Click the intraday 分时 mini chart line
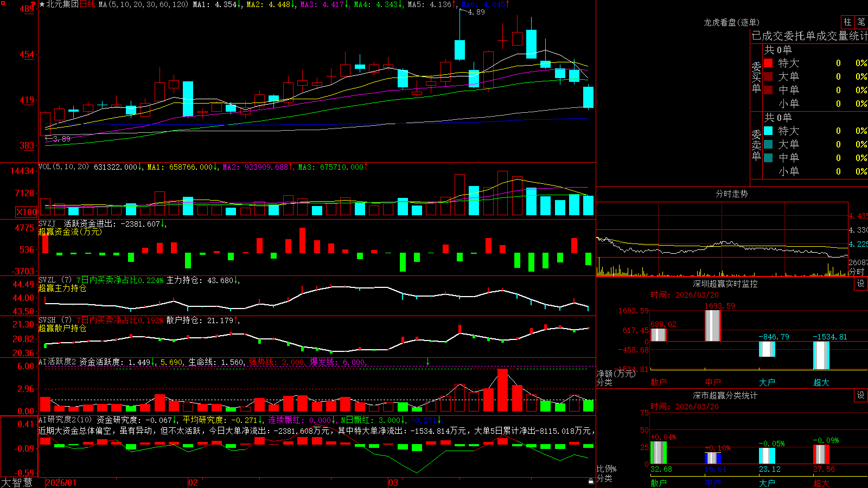The image size is (868, 488). [722, 247]
